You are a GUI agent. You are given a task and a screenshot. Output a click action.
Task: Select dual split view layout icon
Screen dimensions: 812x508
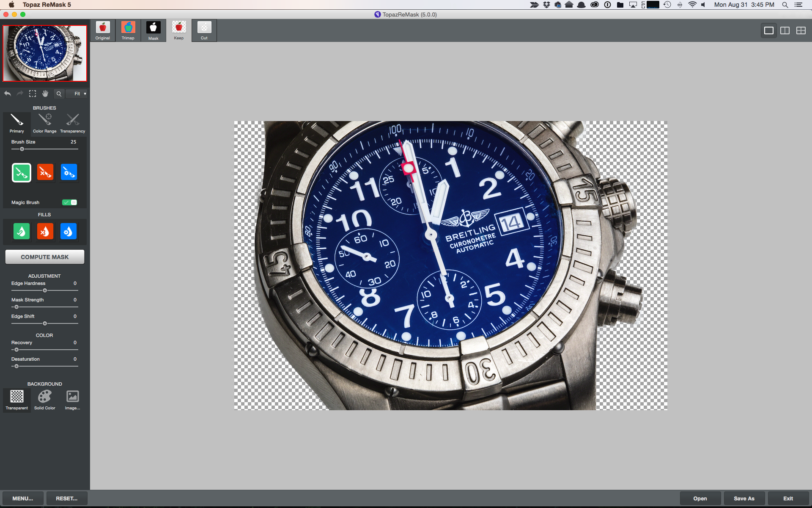tap(785, 30)
